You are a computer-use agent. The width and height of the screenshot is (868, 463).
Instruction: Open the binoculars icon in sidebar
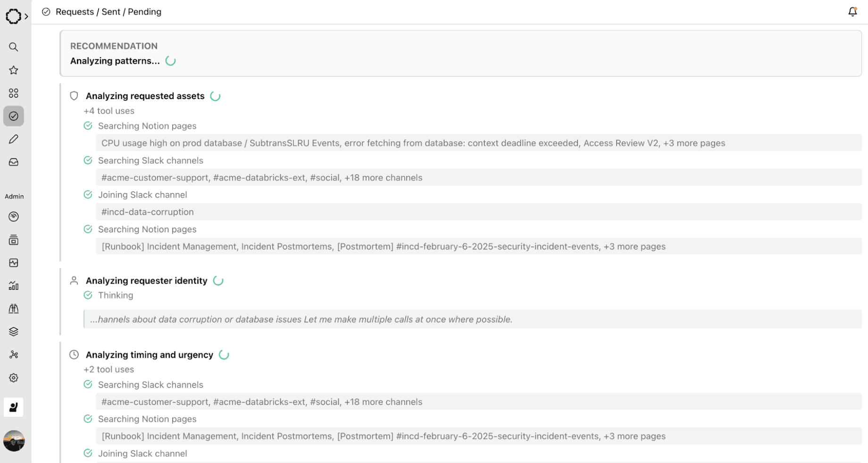pos(14,309)
